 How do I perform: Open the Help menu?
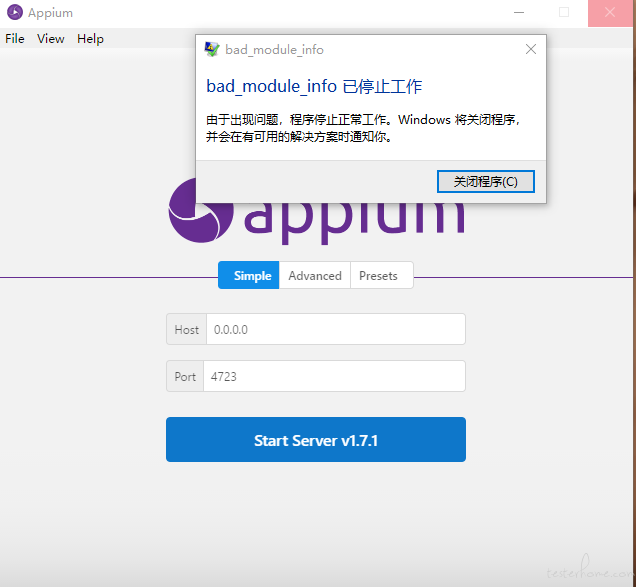90,39
